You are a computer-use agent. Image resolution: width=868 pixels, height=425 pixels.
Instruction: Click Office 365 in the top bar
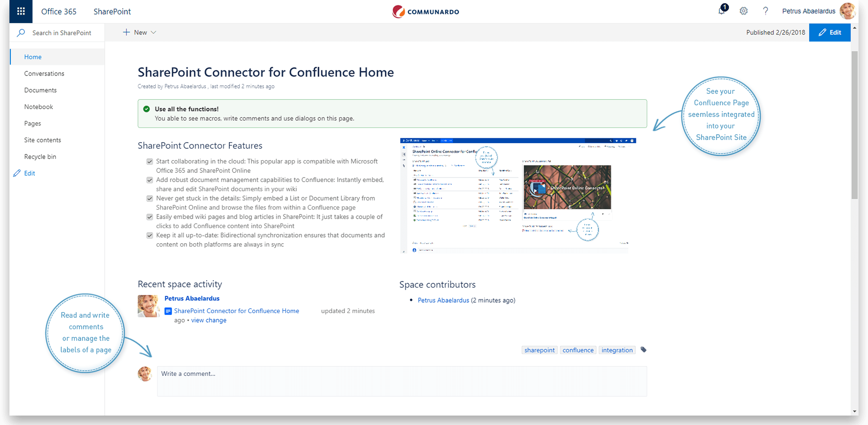pyautogui.click(x=59, y=11)
